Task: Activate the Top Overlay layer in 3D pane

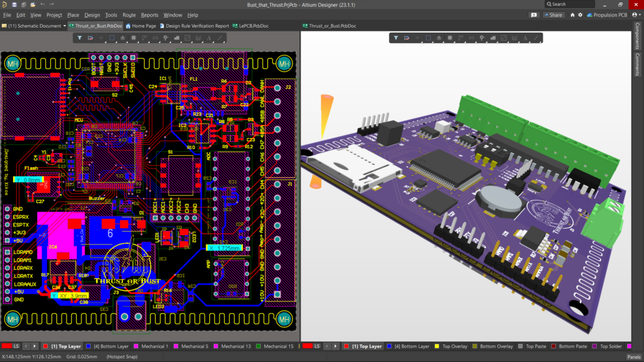Action: click(x=453, y=346)
